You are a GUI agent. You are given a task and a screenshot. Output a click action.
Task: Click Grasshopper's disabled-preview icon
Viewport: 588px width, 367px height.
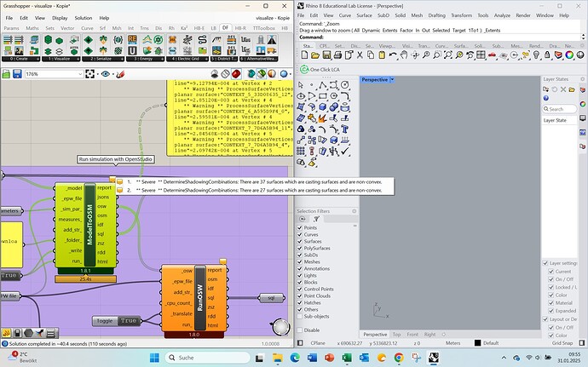[x=215, y=74]
